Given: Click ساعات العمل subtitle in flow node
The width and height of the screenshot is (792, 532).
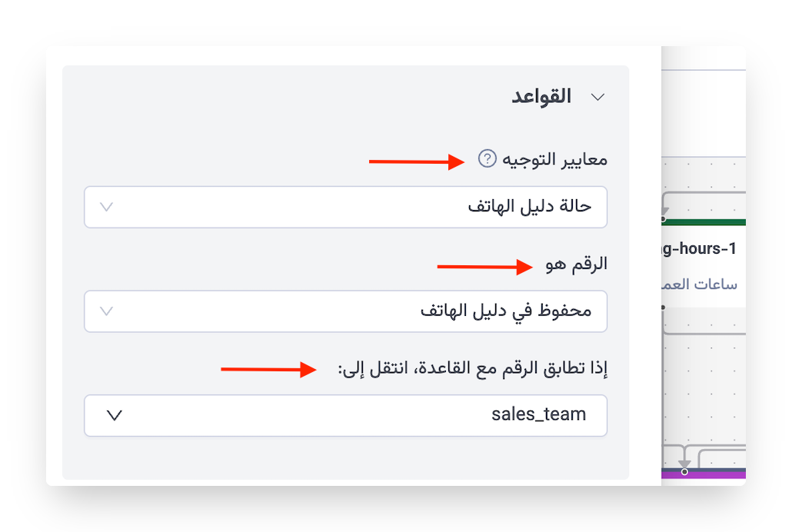Looking at the screenshot, I should tap(701, 284).
